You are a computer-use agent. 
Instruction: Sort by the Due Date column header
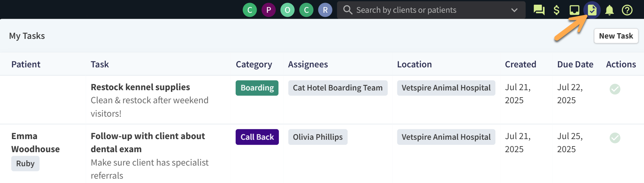coord(575,64)
